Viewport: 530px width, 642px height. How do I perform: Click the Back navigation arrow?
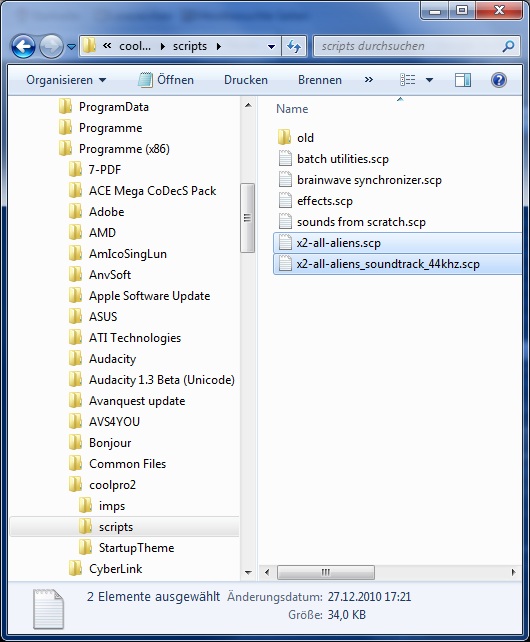[23, 46]
